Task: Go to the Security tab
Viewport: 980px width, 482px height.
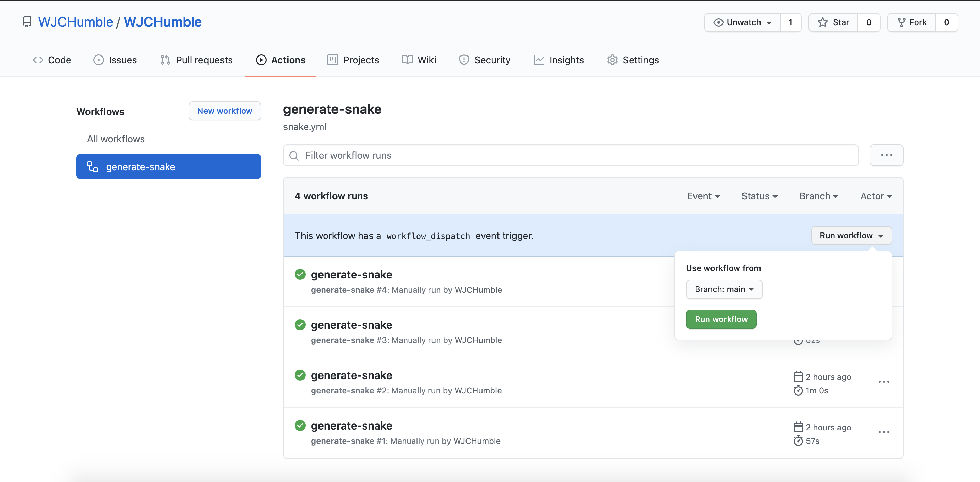Action: tap(485, 60)
